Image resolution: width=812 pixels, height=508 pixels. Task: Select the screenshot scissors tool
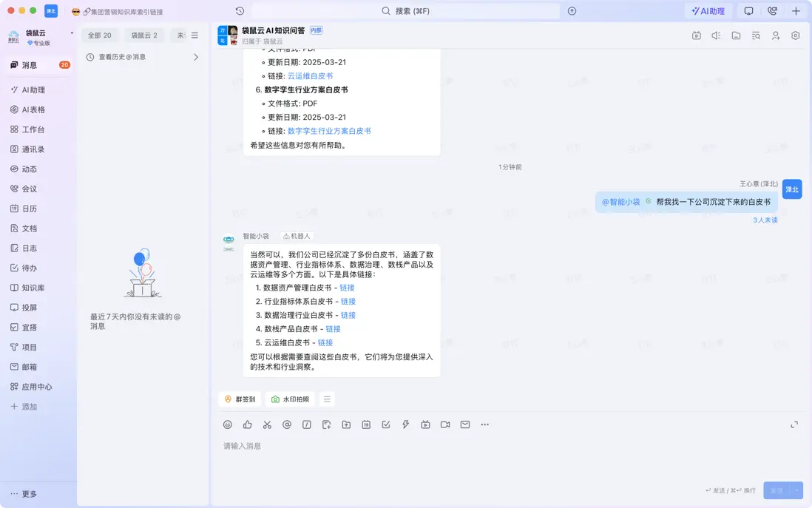[x=267, y=424]
